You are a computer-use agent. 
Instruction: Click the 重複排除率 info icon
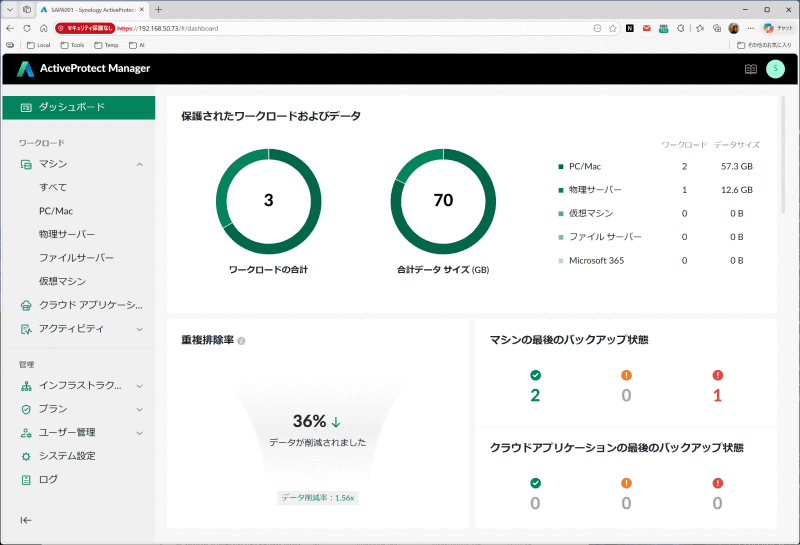coord(241,341)
